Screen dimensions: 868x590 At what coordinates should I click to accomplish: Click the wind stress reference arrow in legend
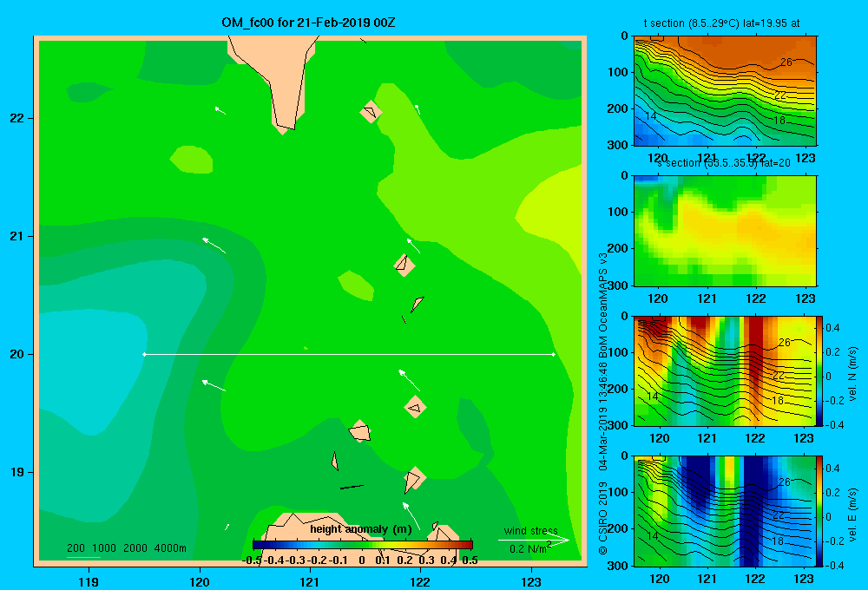[533, 540]
